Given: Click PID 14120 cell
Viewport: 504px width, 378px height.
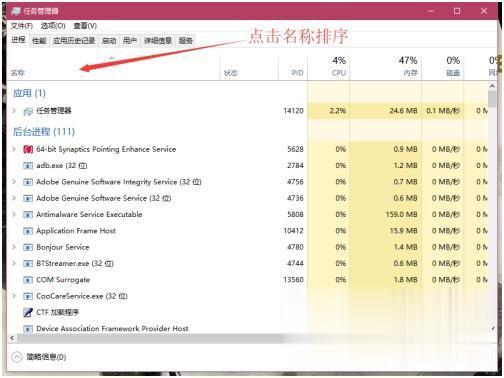Looking at the screenshot, I should click(x=293, y=111).
